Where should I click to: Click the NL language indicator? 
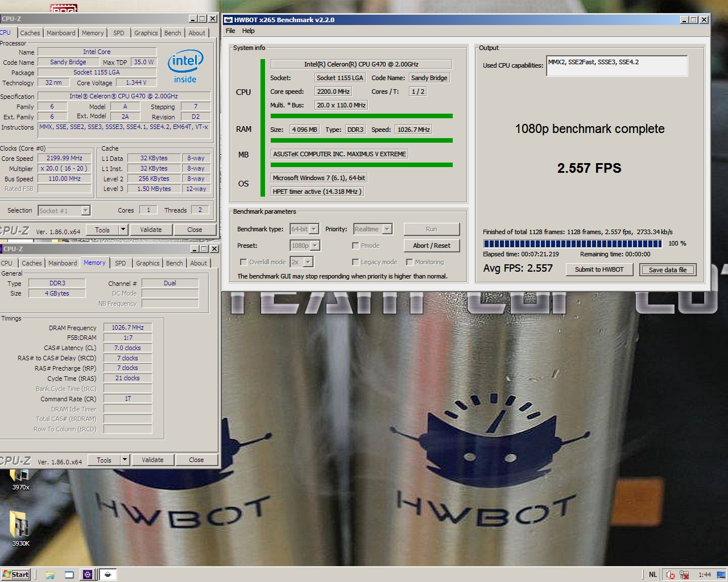click(x=653, y=575)
